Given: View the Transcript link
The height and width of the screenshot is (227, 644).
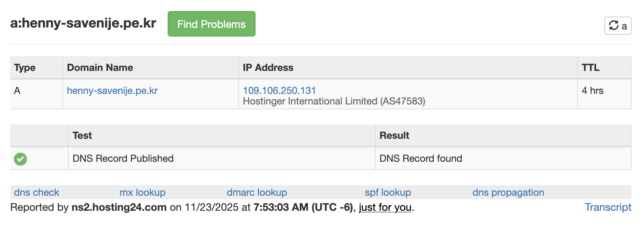Looking at the screenshot, I should pyautogui.click(x=608, y=207).
